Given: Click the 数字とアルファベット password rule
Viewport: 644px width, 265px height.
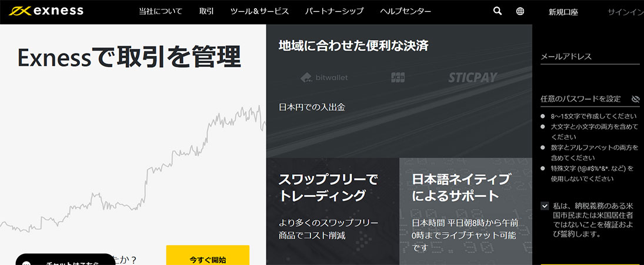Looking at the screenshot, I should [595, 153].
